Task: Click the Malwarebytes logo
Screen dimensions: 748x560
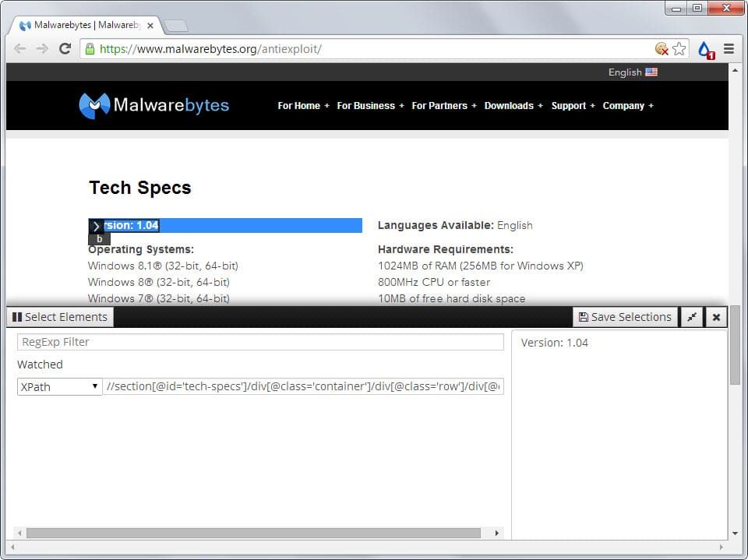Action: click(154, 105)
